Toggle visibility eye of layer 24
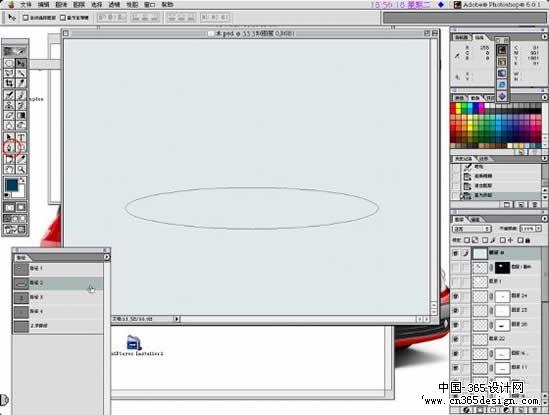Screen dimensions: 549x415 [x=455, y=296]
